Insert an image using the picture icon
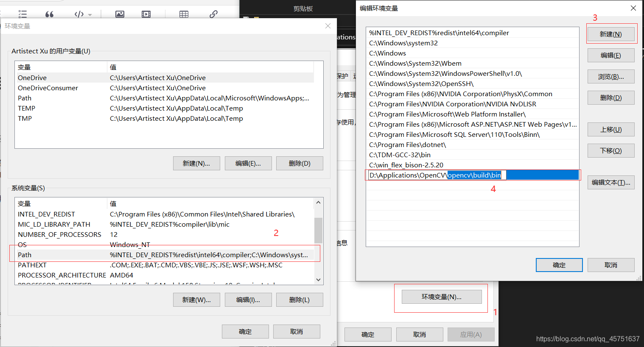The height and width of the screenshot is (347, 644). tap(119, 14)
